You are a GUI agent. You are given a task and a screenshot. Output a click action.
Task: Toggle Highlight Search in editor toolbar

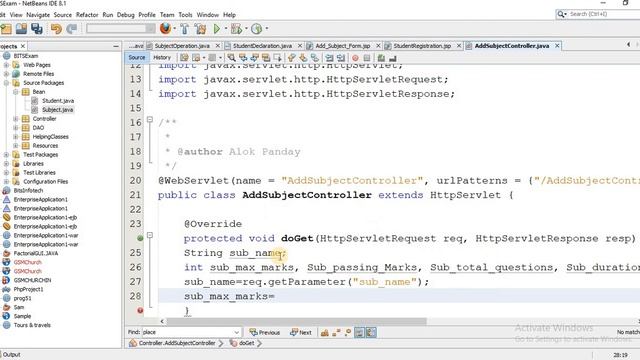click(x=266, y=58)
